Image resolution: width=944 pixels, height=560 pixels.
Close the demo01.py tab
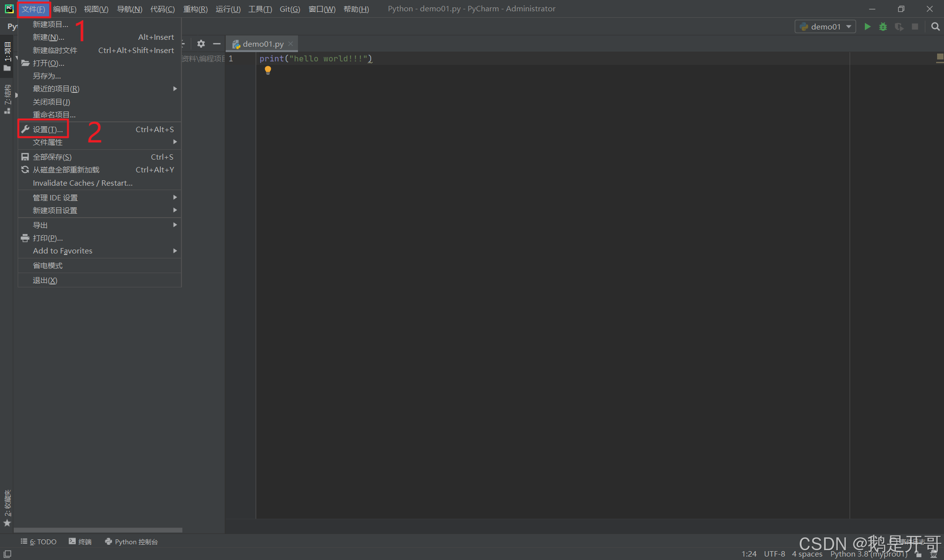point(291,44)
